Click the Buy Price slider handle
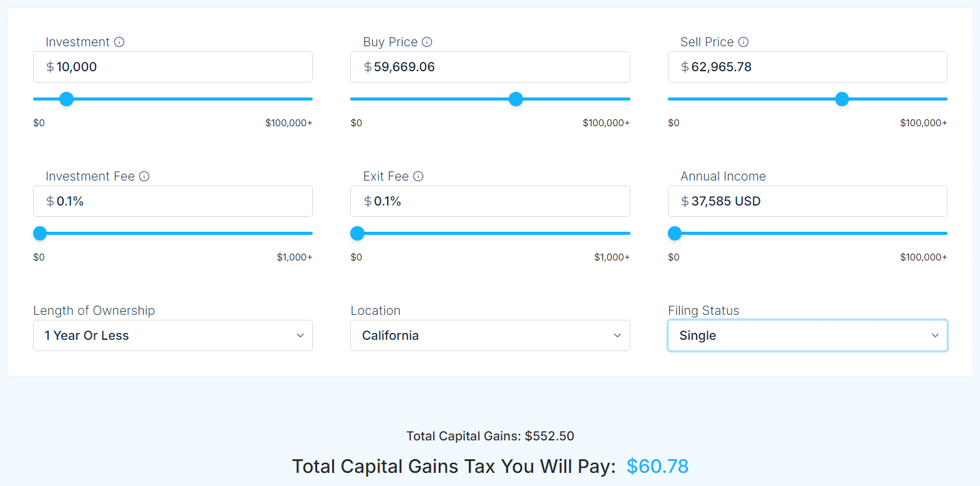The width and height of the screenshot is (980, 486). (516, 99)
